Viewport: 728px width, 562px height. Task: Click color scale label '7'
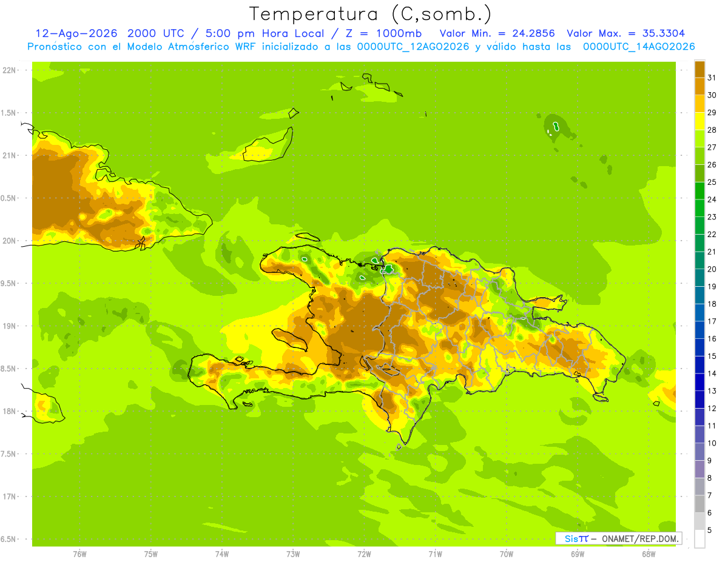[x=710, y=495]
